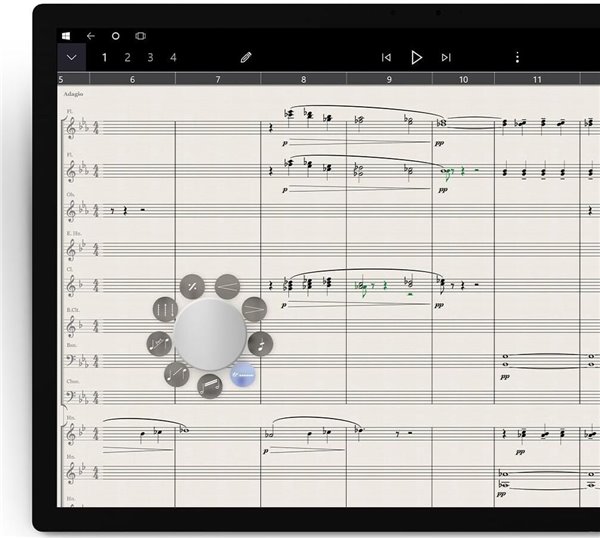Select the three vertical lines radial icon

pos(165,309)
